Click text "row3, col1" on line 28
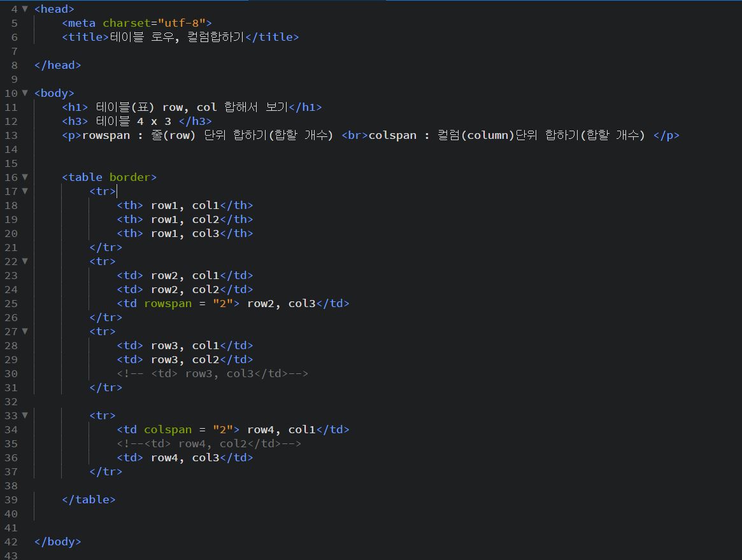The image size is (742, 560). [185, 345]
